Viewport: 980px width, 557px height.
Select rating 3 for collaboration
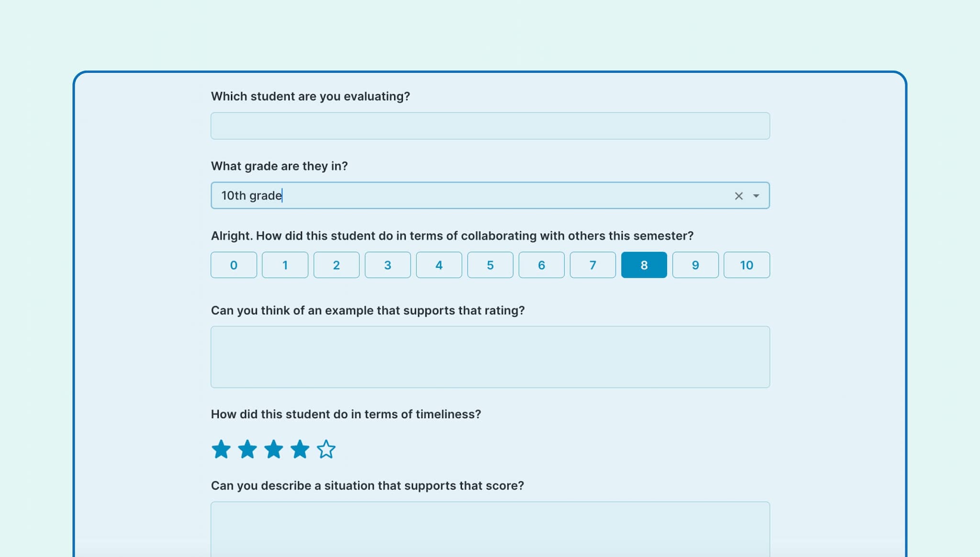[x=388, y=265]
